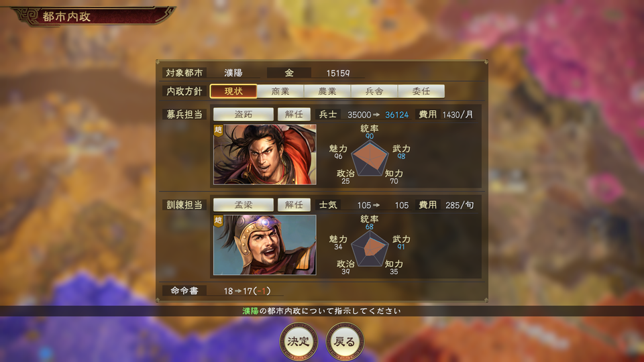Go back with the round 戻る button
This screenshot has height=362, width=644.
[345, 341]
